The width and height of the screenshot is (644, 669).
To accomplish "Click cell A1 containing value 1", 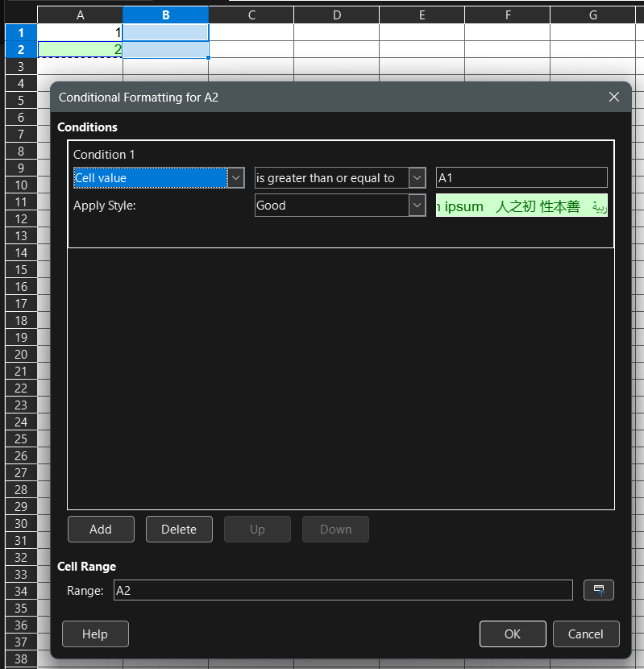I will 81,33.
